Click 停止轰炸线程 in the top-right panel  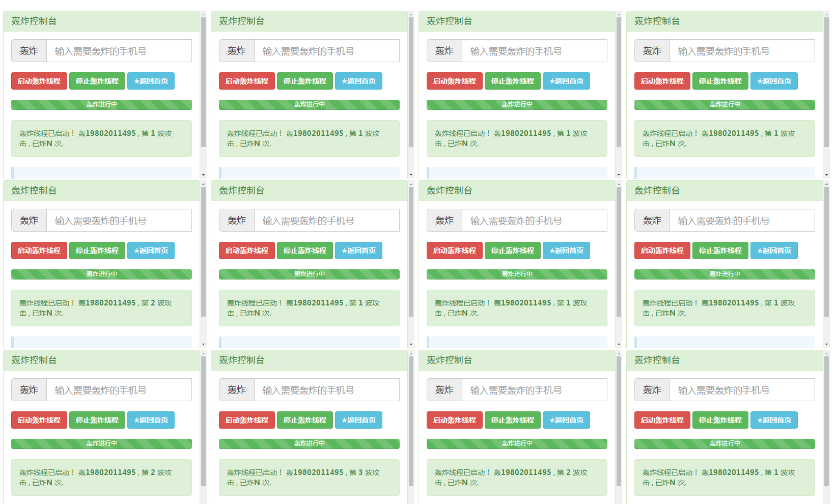pyautogui.click(x=720, y=81)
